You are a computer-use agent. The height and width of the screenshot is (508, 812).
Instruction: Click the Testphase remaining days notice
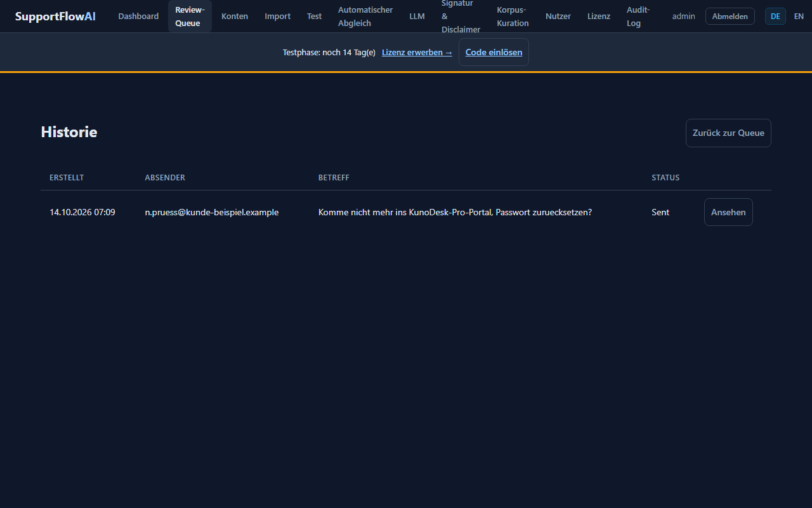[329, 53]
